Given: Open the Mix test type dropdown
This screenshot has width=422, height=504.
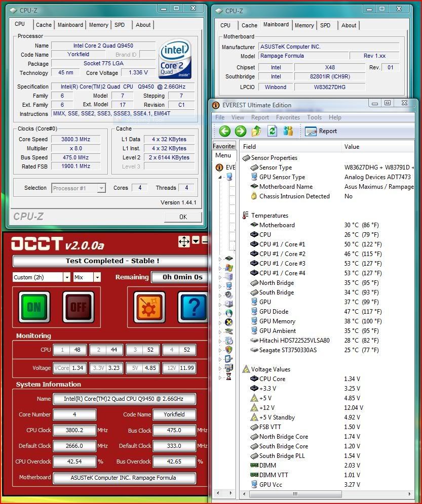Looking at the screenshot, I should 97,277.
